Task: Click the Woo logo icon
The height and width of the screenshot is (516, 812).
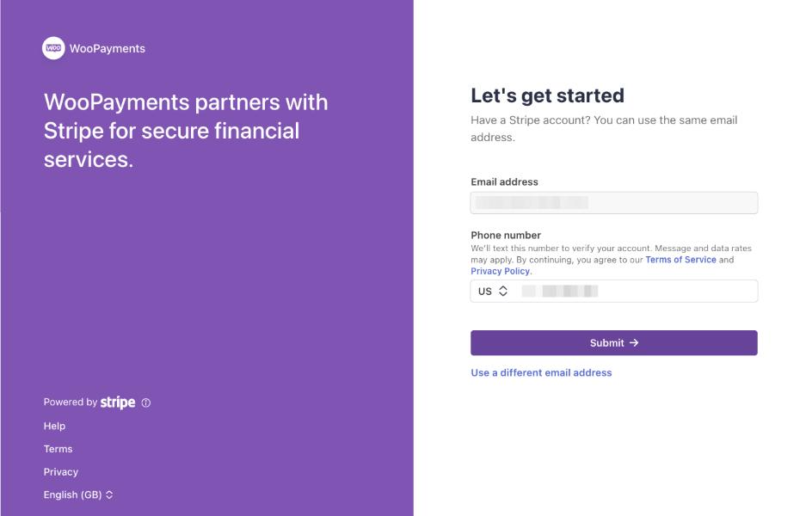Action: coord(53,49)
